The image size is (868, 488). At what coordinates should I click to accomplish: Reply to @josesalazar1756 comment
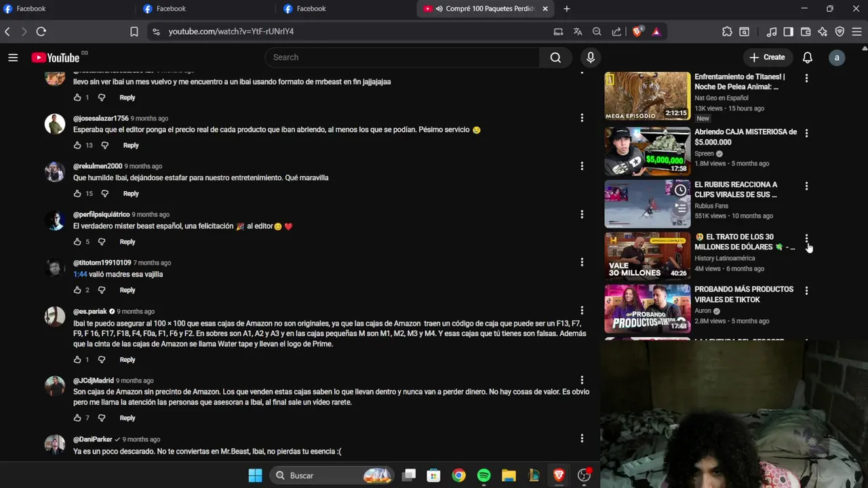(131, 145)
